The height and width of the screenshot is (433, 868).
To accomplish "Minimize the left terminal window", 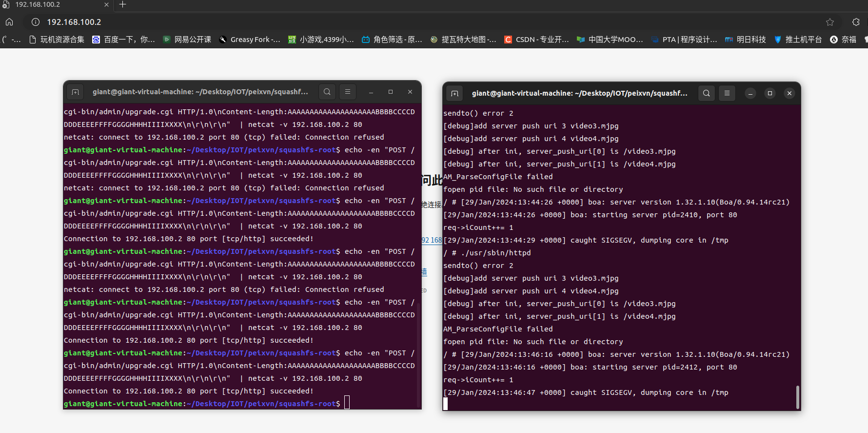I will [371, 92].
